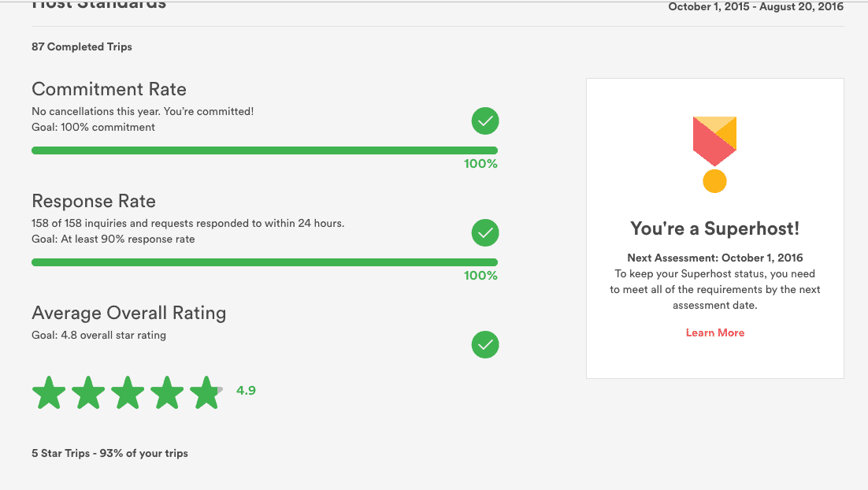Click the Average Overall Rating checkmark icon

click(485, 344)
